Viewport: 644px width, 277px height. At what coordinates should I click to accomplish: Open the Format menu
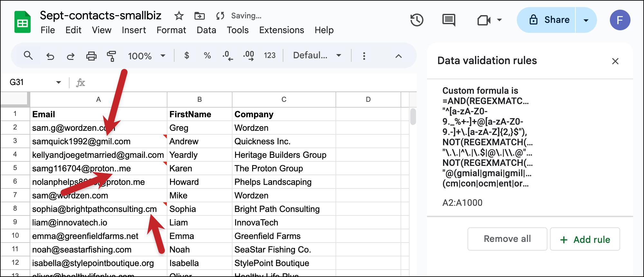[x=171, y=30]
